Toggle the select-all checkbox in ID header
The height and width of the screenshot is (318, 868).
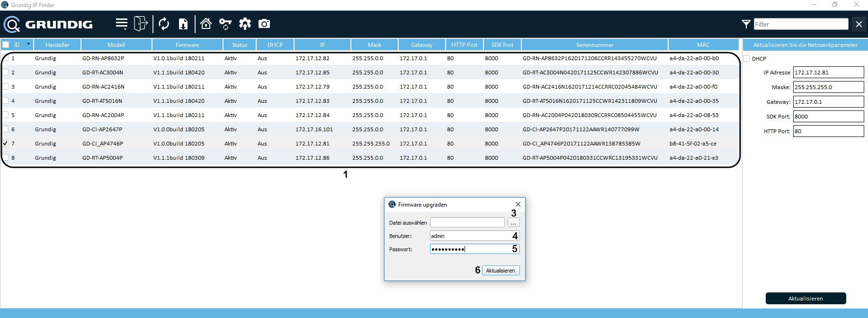click(6, 45)
